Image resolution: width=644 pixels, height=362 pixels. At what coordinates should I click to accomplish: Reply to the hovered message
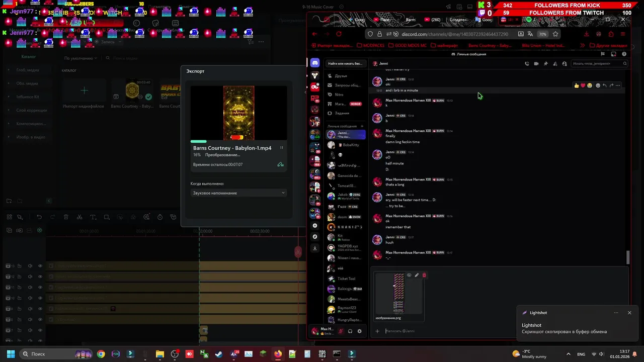604,85
